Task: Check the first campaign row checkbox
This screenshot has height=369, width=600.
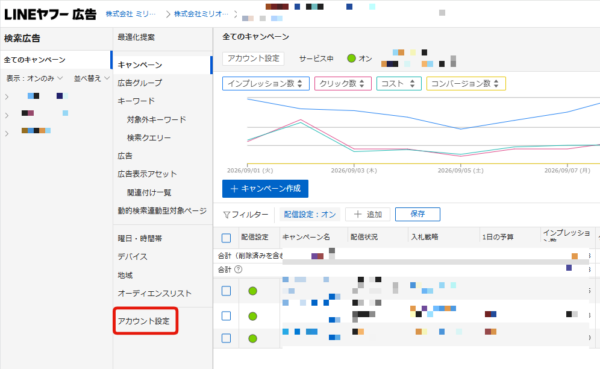Action: coord(226,291)
